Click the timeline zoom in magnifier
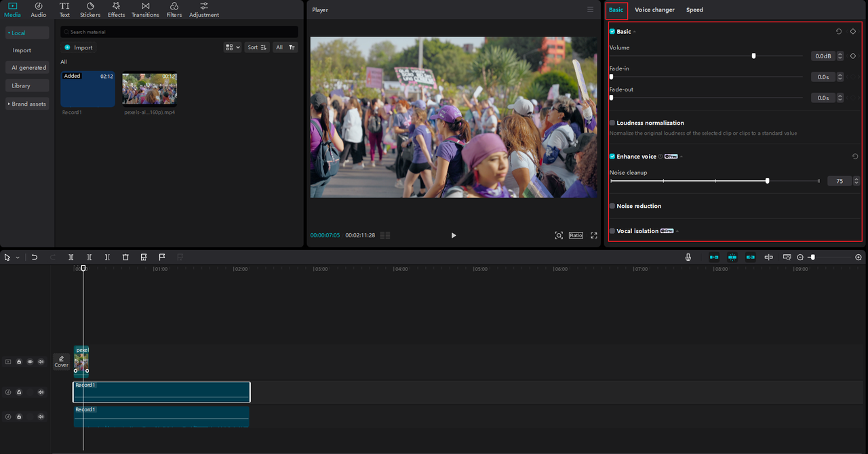 coord(859,257)
